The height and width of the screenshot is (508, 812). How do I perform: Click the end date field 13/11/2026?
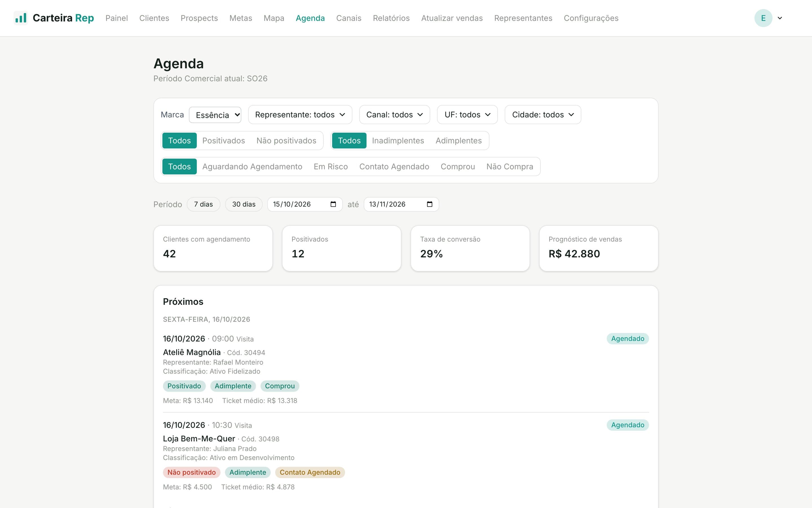click(x=401, y=204)
